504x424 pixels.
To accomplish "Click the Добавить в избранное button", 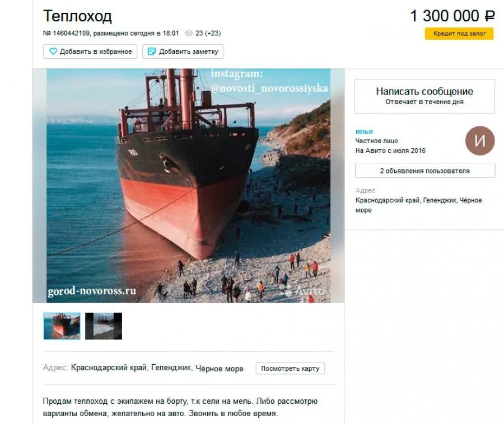I will [90, 51].
